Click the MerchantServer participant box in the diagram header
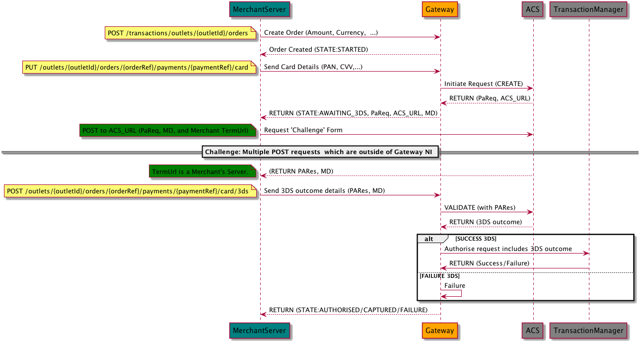Screen dimensions: 644x343 [260, 9]
